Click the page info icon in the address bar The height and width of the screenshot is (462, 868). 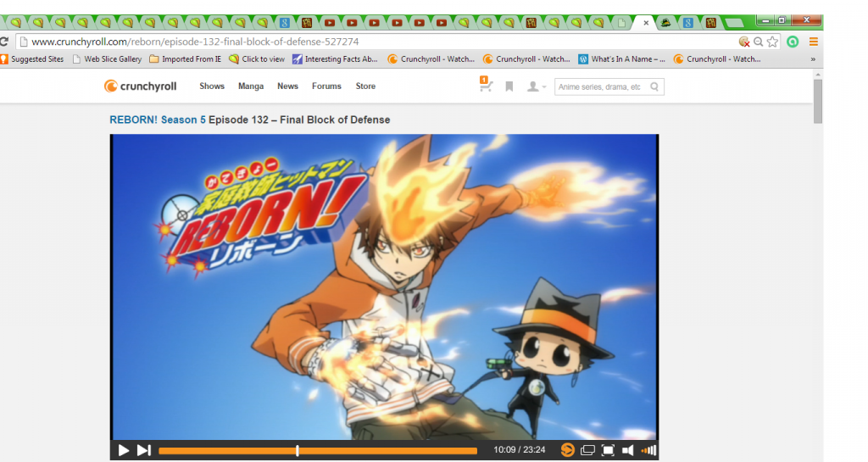24,42
